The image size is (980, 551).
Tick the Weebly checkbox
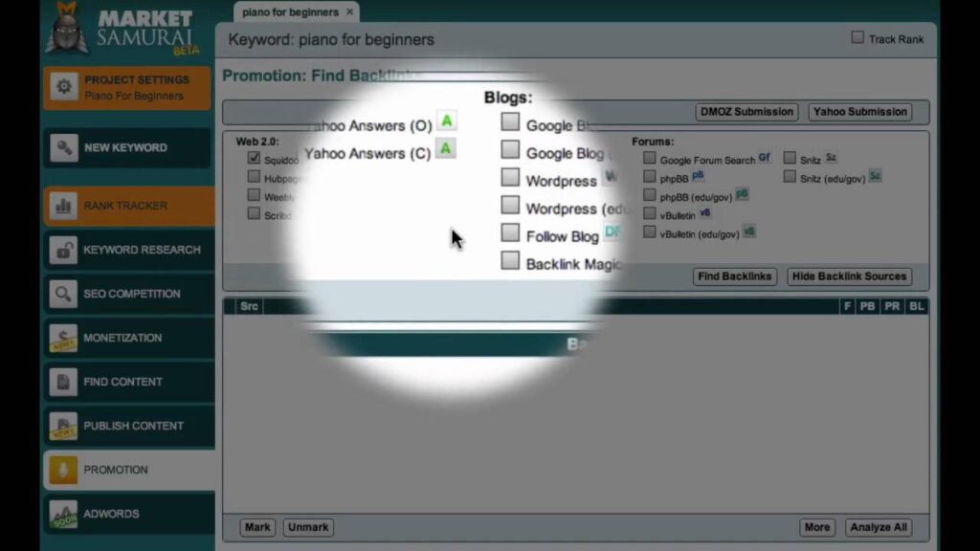(254, 195)
